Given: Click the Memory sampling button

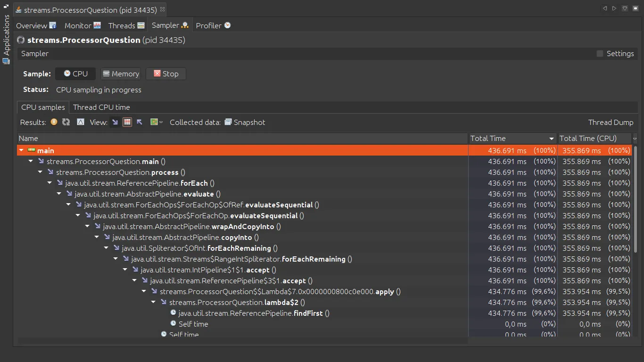Looking at the screenshot, I should pyautogui.click(x=121, y=74).
